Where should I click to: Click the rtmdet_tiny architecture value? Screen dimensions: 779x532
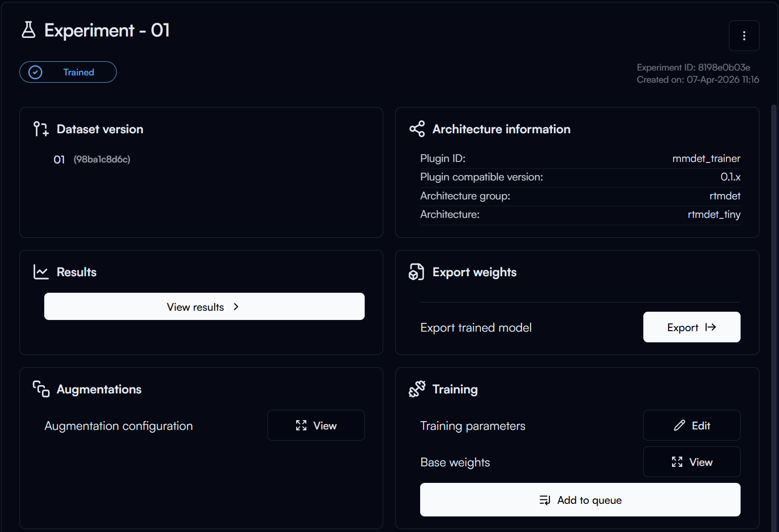pyautogui.click(x=714, y=214)
